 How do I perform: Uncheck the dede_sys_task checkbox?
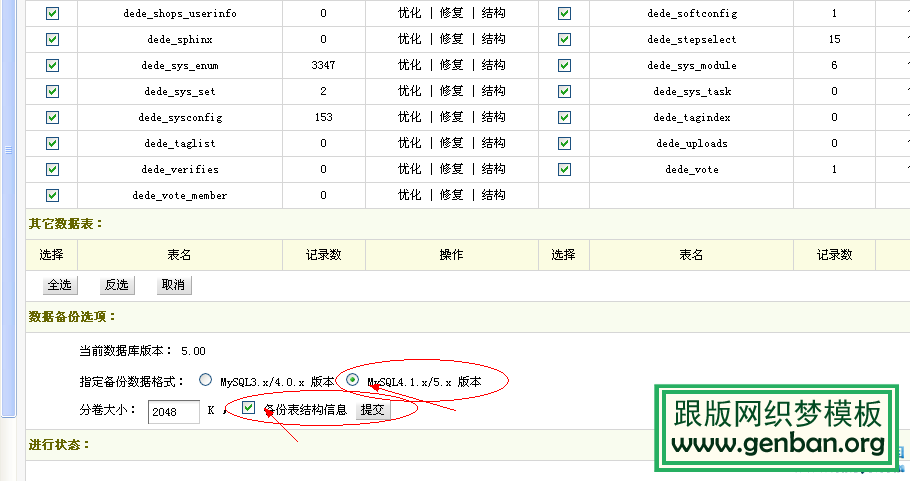pos(564,92)
